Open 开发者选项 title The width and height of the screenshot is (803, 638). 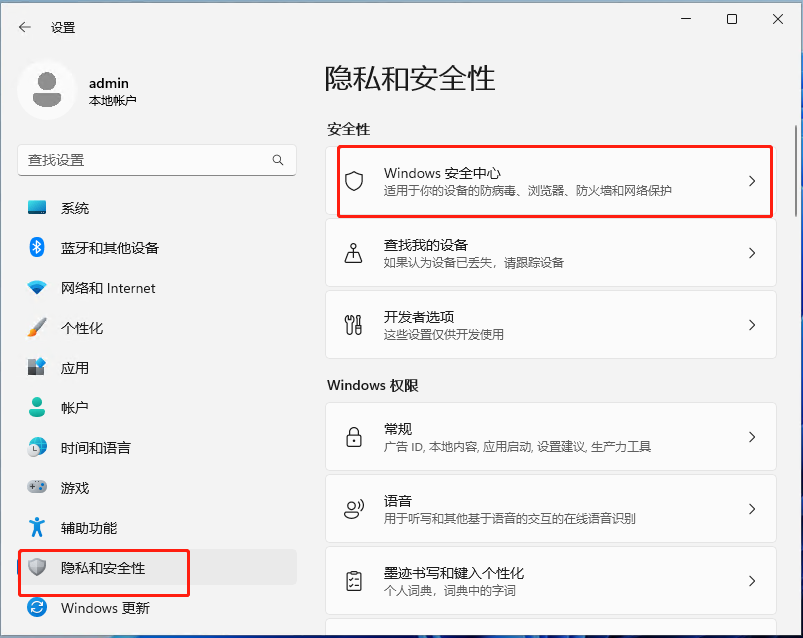click(419, 317)
